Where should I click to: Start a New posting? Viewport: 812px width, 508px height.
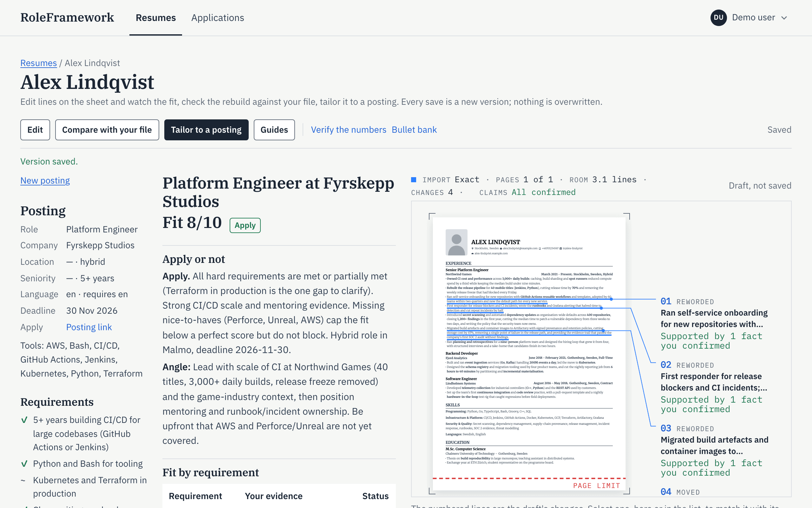click(45, 180)
